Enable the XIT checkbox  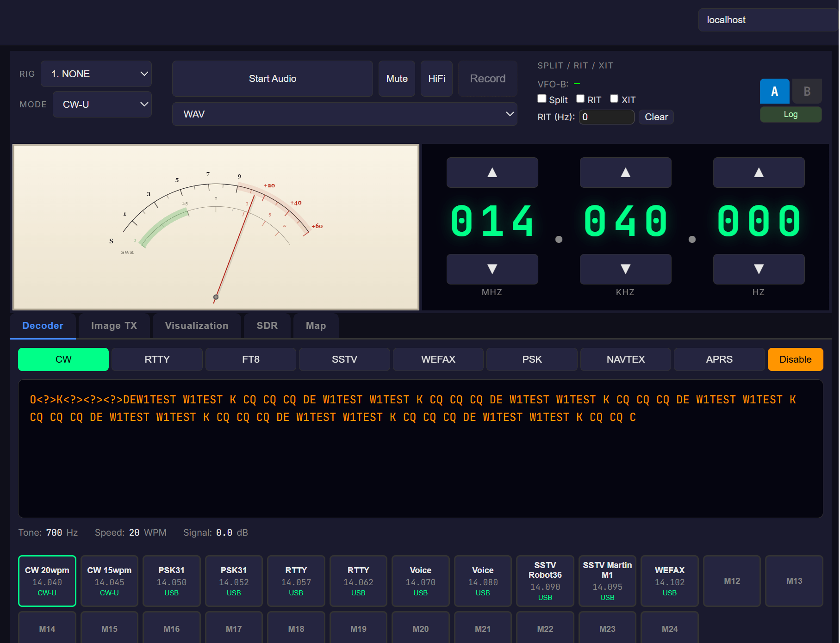[614, 99]
